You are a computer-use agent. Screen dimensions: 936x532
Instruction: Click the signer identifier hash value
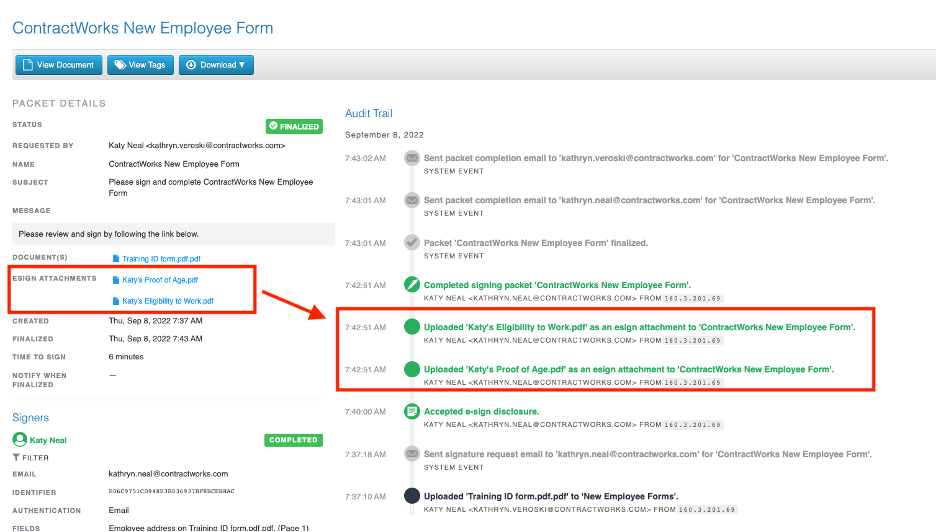click(171, 491)
